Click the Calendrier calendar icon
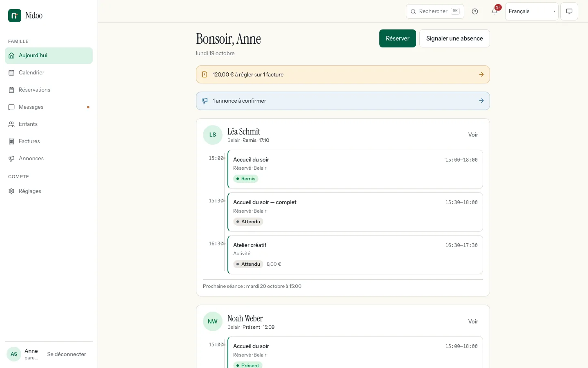The image size is (588, 368). pos(11,73)
